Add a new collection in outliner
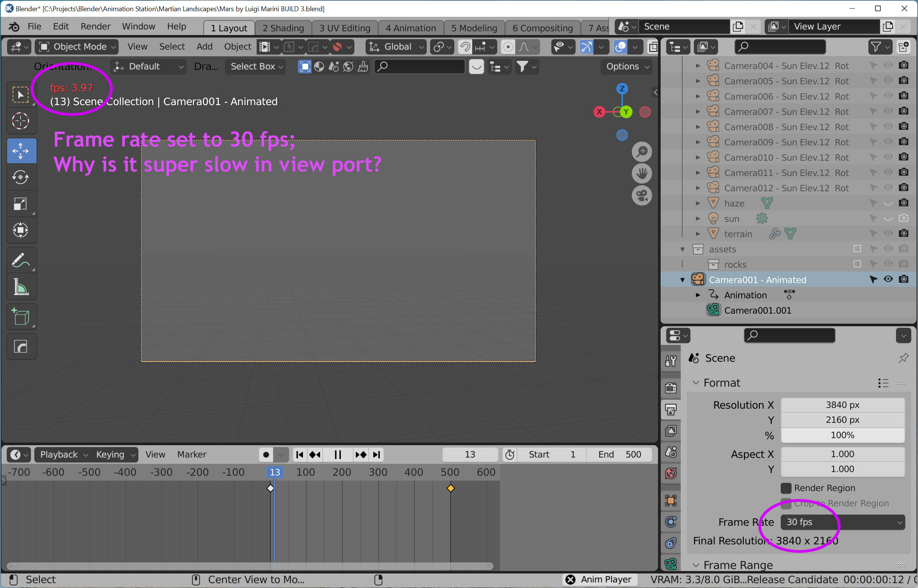The height and width of the screenshot is (588, 918). coord(903,47)
